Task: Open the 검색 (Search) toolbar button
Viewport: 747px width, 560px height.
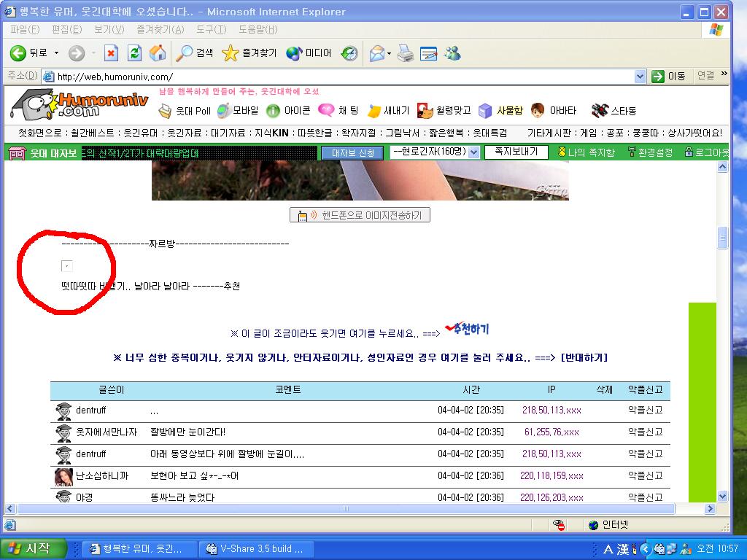Action: 195,52
